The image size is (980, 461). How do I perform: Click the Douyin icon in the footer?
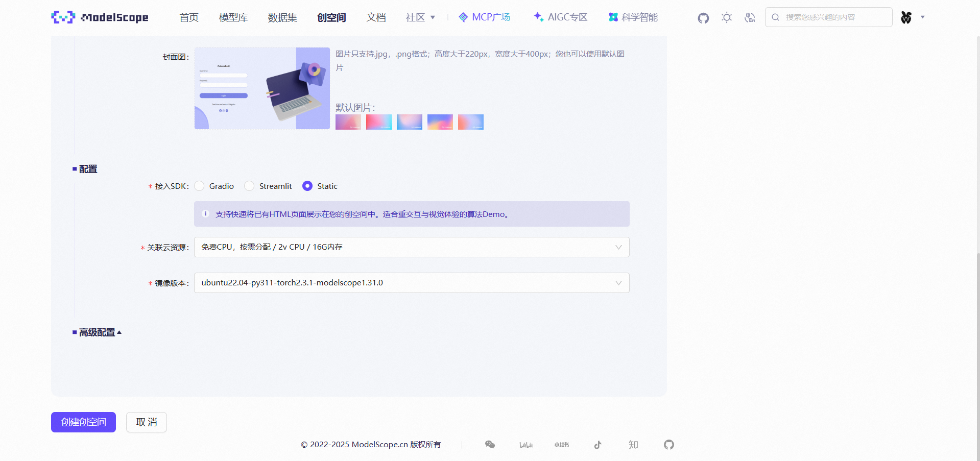(x=597, y=445)
